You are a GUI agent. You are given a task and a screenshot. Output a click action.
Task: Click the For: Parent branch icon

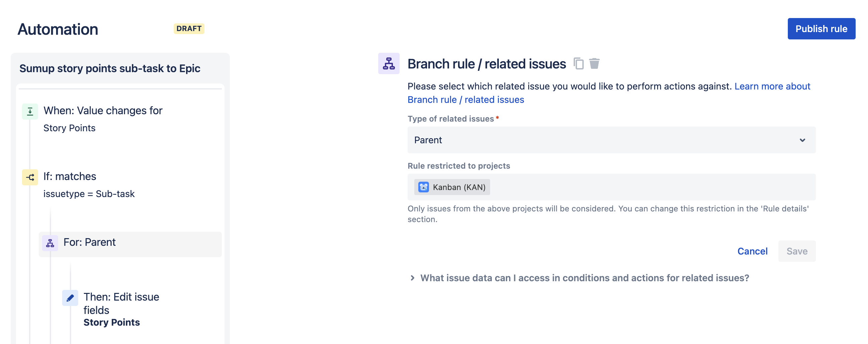[x=50, y=243]
